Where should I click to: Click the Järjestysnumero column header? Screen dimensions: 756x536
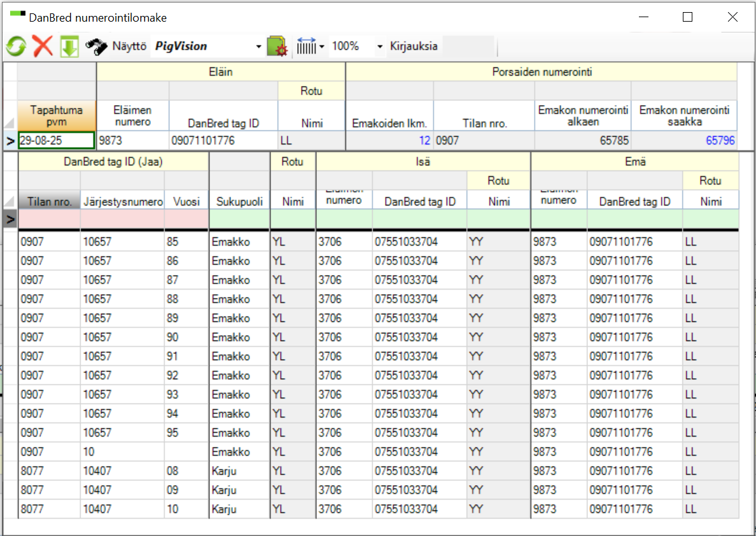(x=122, y=200)
